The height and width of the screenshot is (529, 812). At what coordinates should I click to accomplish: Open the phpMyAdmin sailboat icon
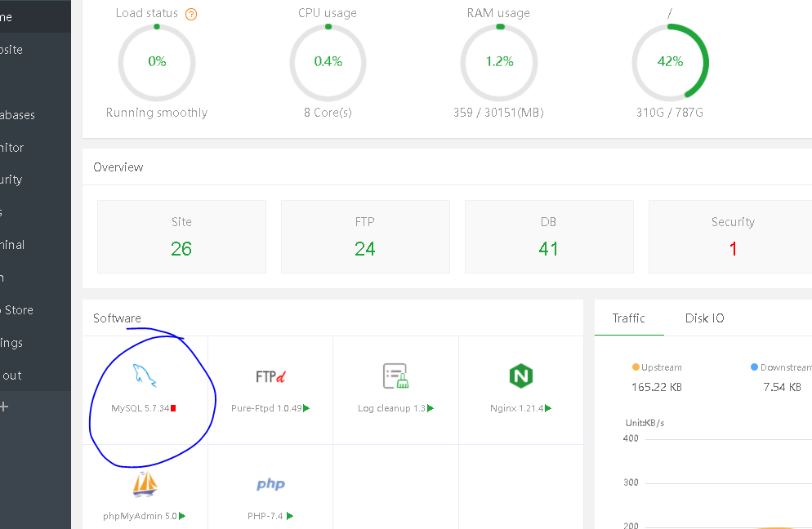point(145,484)
